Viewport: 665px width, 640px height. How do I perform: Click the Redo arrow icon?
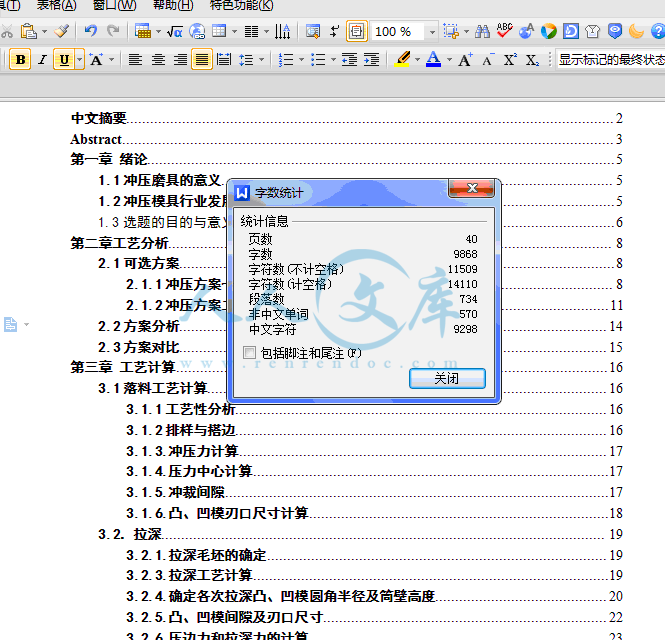pyautogui.click(x=113, y=31)
